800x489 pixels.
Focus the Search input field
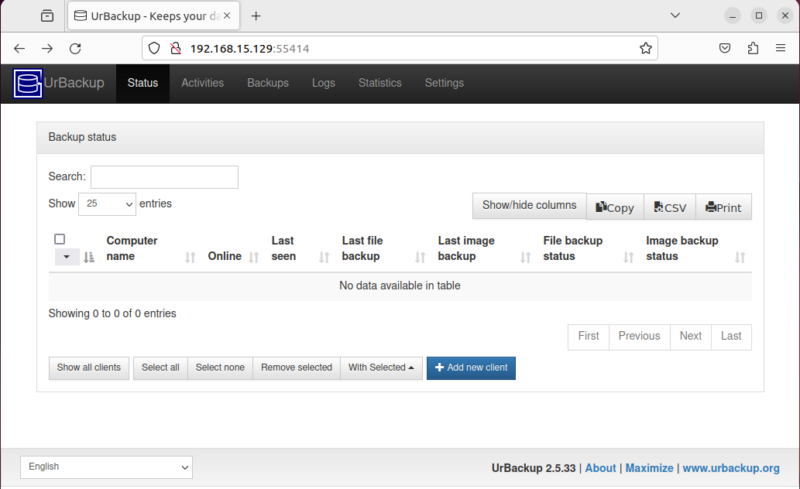(x=164, y=177)
